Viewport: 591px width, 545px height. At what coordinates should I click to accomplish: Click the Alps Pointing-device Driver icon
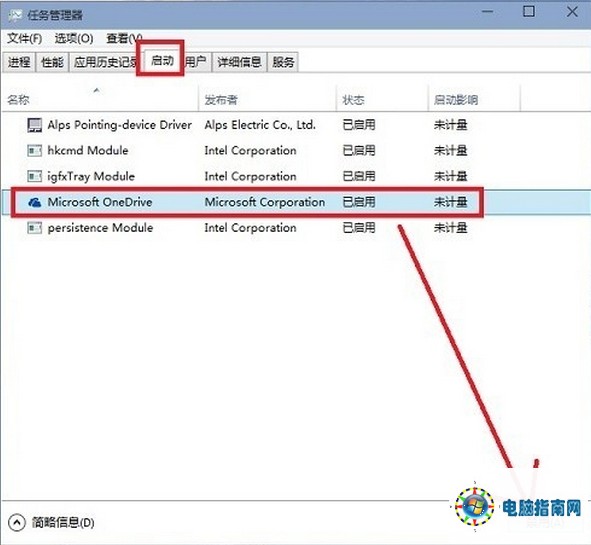click(35, 125)
